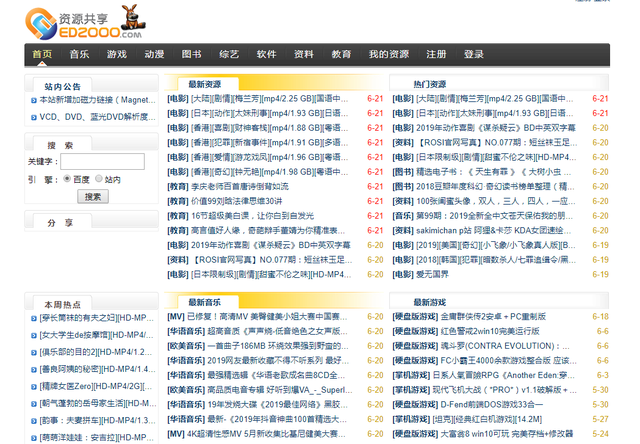Open announcement 本站新增加磁力链接 (Magnet...
The image size is (640, 444).
point(98,100)
